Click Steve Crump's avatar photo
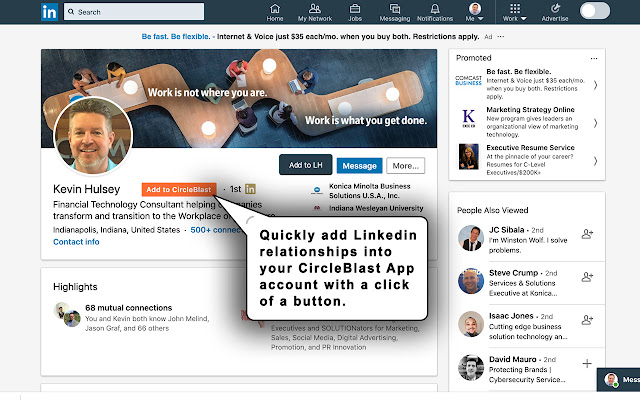Image resolution: width=640 pixels, height=400 pixels. pos(471,281)
